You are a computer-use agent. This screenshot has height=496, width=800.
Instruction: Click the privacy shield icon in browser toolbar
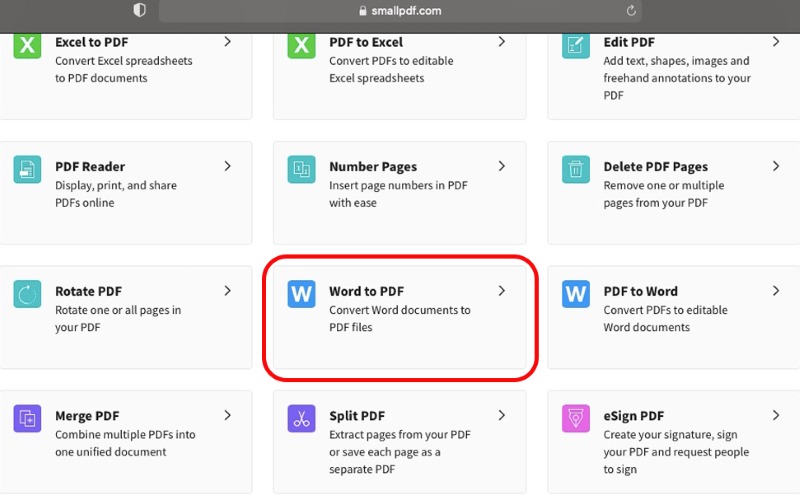[x=139, y=10]
